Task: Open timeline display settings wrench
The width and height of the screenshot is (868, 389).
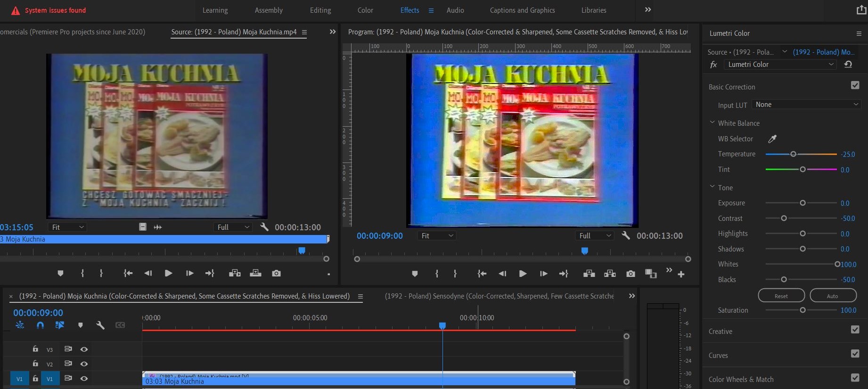Action: (x=100, y=325)
